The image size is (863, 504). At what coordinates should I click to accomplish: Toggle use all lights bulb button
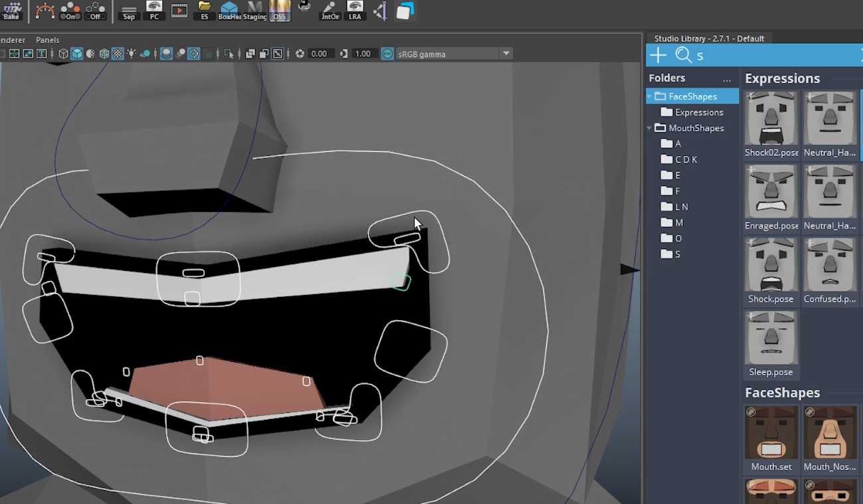(x=132, y=54)
